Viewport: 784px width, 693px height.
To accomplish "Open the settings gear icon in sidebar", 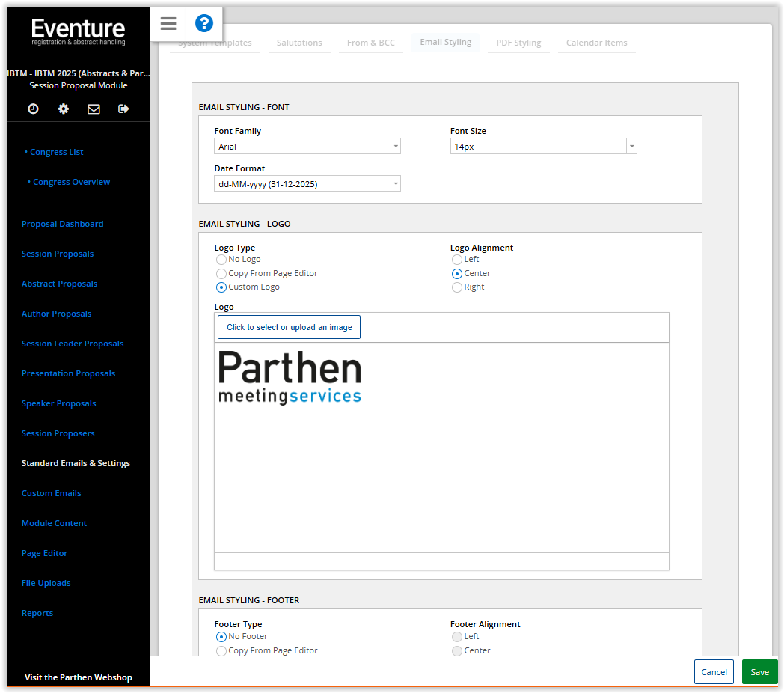I will 64,109.
